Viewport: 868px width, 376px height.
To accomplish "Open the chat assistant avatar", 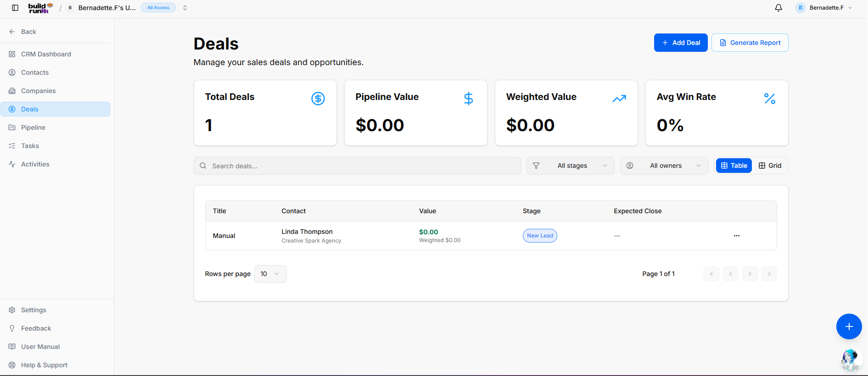I will point(850,360).
